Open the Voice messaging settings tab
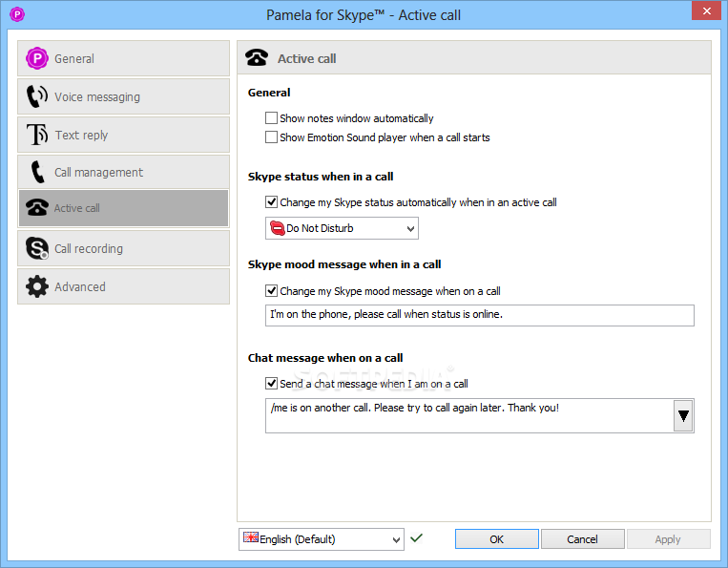The height and width of the screenshot is (568, 728). (123, 96)
